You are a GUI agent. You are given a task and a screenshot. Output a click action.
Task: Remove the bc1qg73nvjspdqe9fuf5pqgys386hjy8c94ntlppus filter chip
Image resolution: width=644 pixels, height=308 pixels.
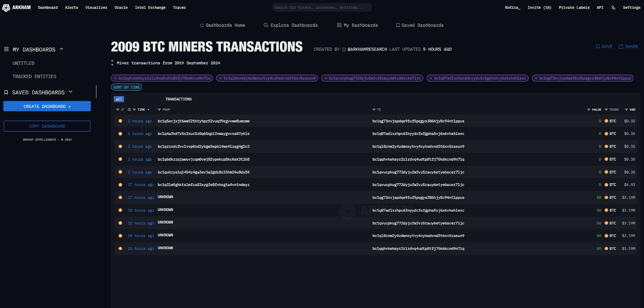(x=536, y=78)
